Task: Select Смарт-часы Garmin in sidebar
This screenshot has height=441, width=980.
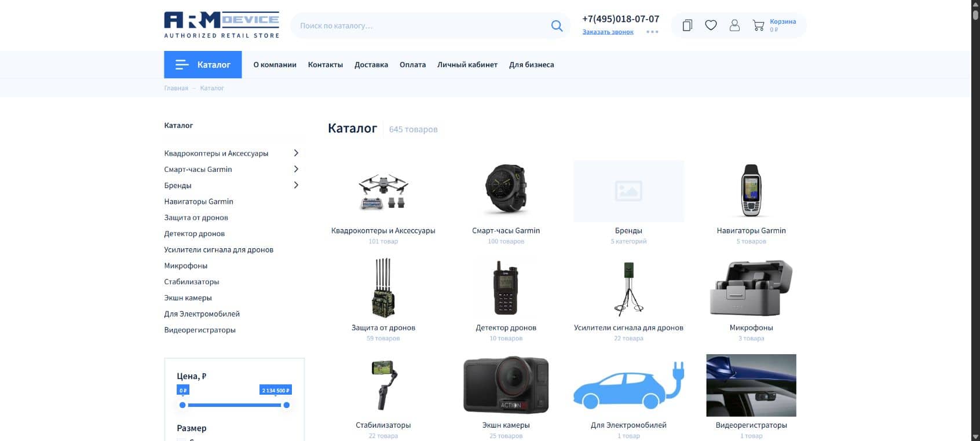Action: pyautogui.click(x=198, y=170)
